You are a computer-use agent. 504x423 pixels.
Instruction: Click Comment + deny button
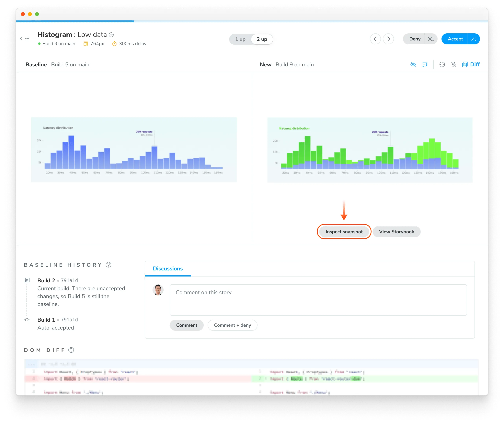pyautogui.click(x=232, y=325)
